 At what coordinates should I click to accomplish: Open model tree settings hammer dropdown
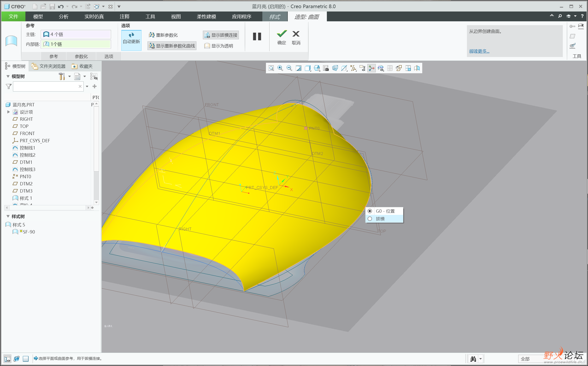[69, 76]
